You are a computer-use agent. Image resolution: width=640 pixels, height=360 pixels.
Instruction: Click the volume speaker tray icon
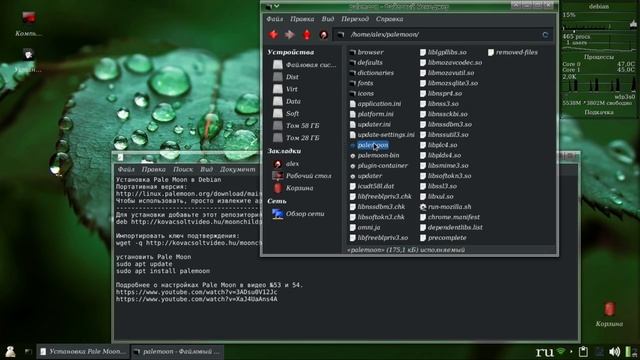coord(614,351)
